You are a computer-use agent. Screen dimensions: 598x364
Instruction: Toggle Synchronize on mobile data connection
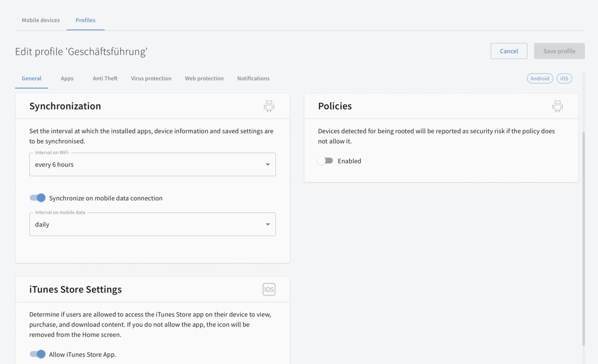coord(38,198)
